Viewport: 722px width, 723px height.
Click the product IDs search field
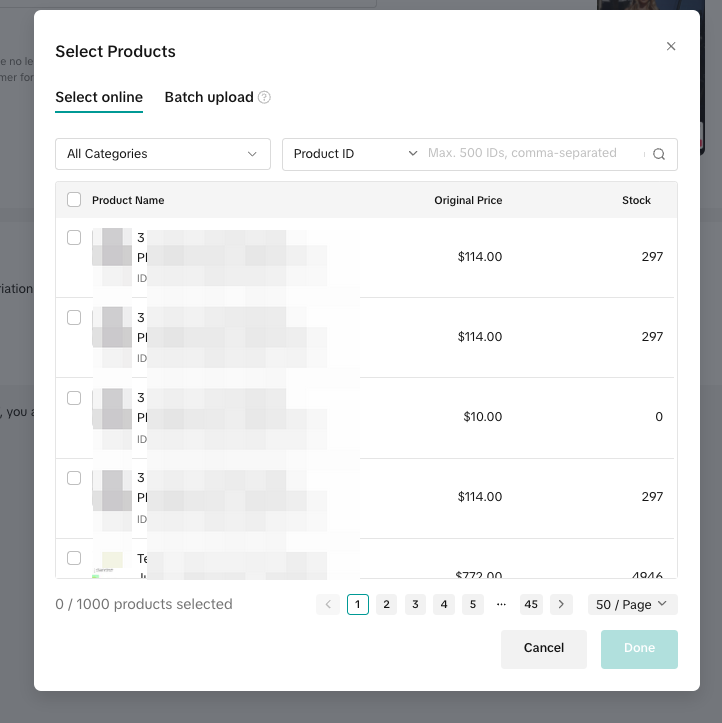point(535,154)
